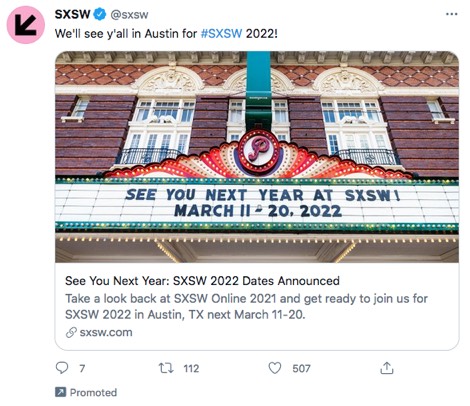Click the Promoted label text
The height and width of the screenshot is (406, 470).
click(93, 392)
